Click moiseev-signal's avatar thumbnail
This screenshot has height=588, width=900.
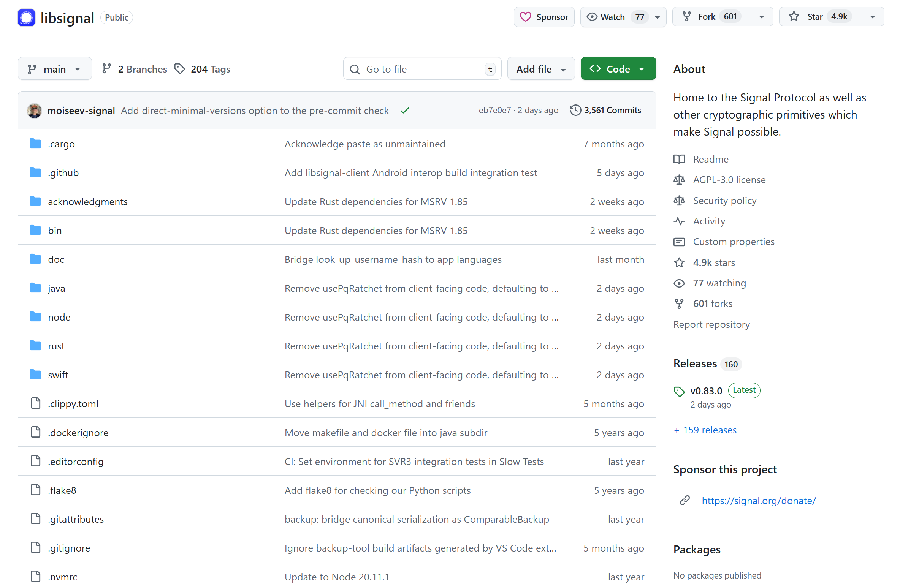tap(34, 111)
